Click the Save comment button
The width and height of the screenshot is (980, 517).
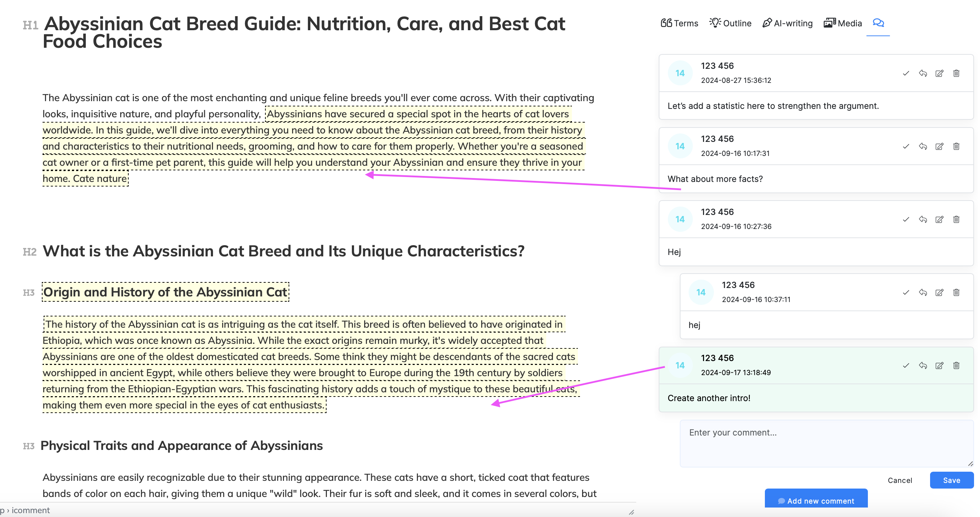pos(951,480)
